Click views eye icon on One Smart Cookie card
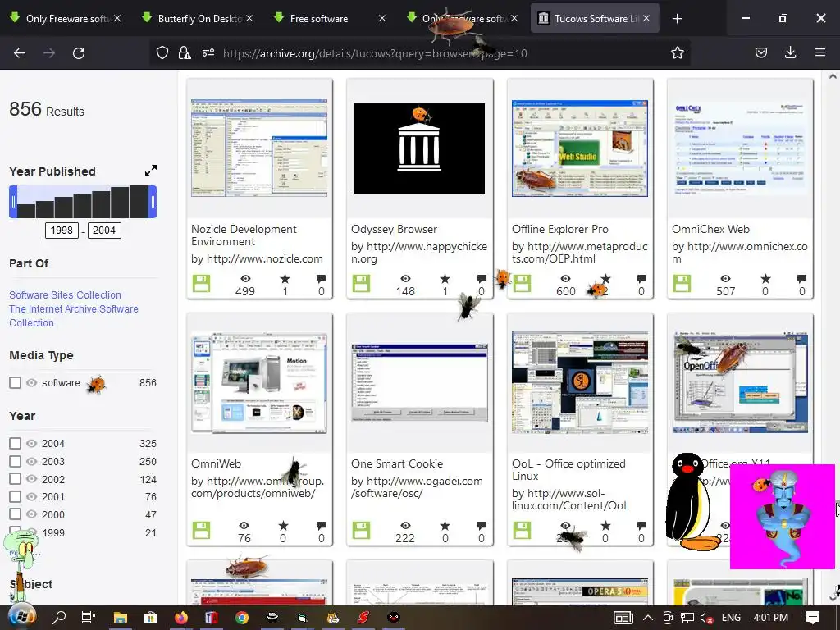 tap(405, 526)
